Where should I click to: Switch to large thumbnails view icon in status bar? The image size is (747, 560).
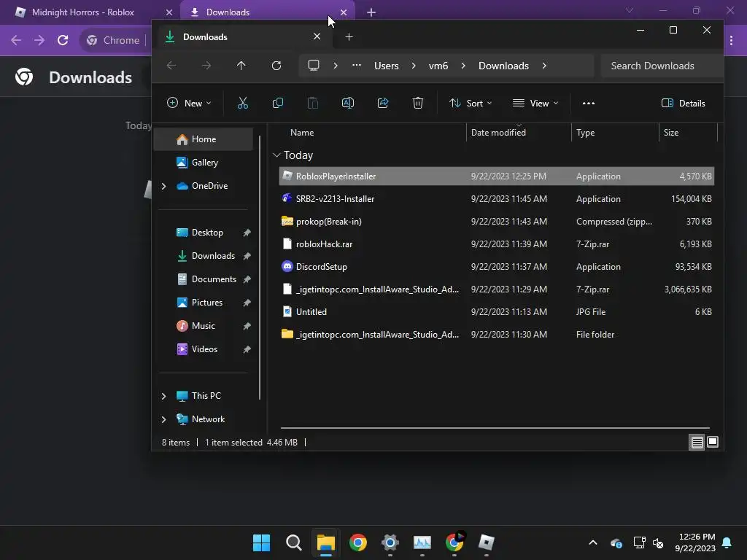[713, 443]
